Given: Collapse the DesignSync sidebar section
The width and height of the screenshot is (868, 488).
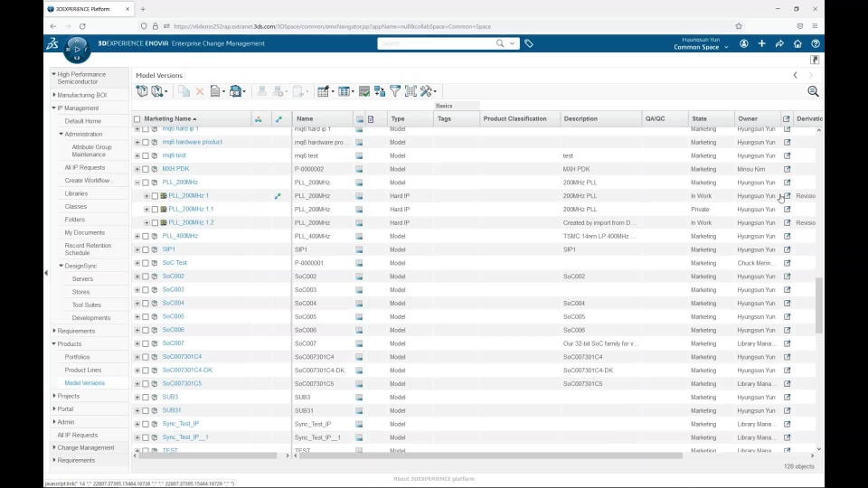Looking at the screenshot, I should (x=61, y=266).
